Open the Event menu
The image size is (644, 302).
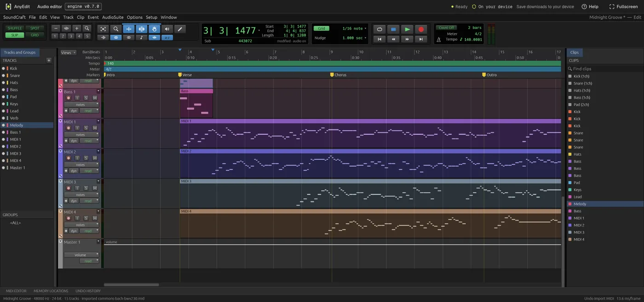click(x=93, y=17)
